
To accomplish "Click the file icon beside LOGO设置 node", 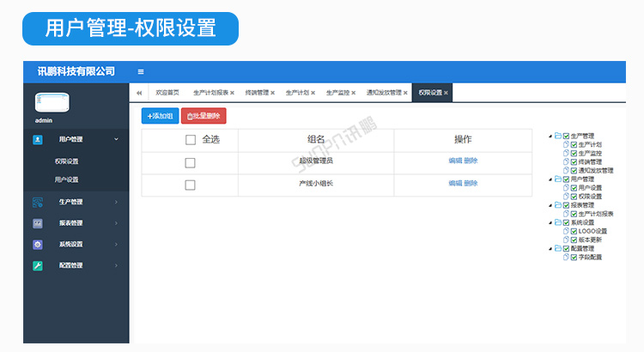I will click(x=566, y=231).
